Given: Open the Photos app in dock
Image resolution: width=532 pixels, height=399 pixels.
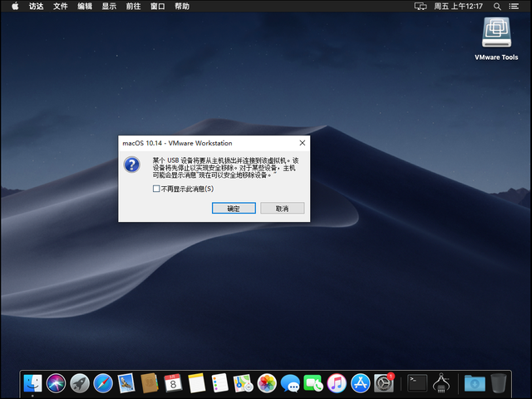Looking at the screenshot, I should point(267,383).
